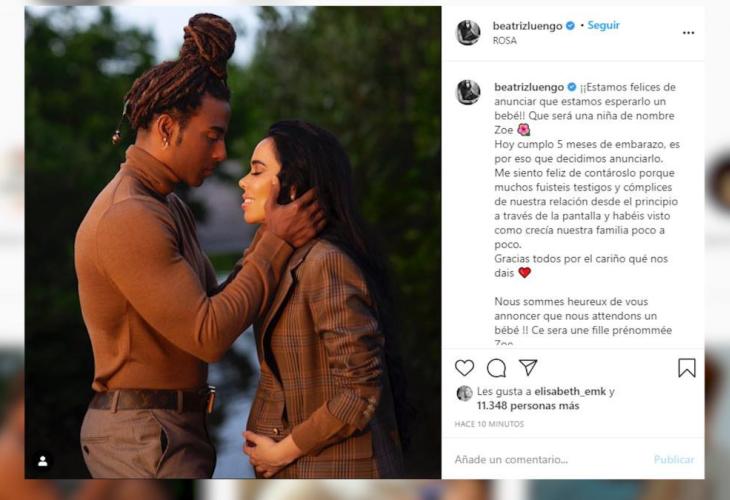Save post with bookmark icon
This screenshot has height=500, width=730.
[x=687, y=368]
